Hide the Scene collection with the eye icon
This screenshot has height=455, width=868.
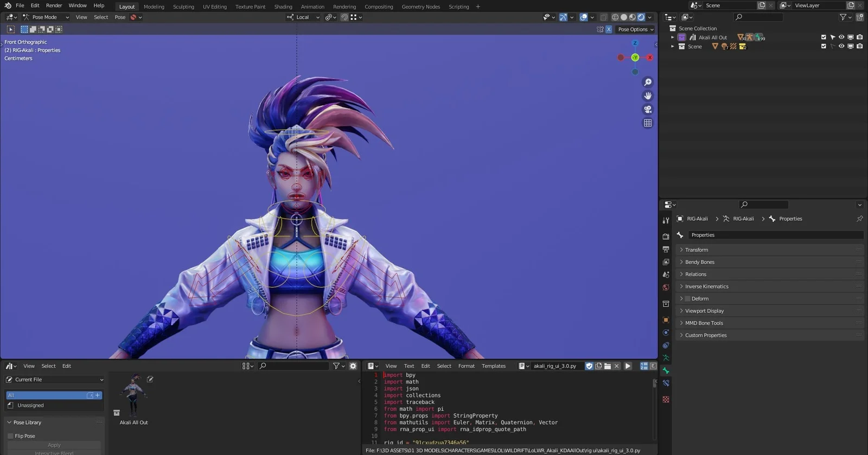[x=841, y=46]
